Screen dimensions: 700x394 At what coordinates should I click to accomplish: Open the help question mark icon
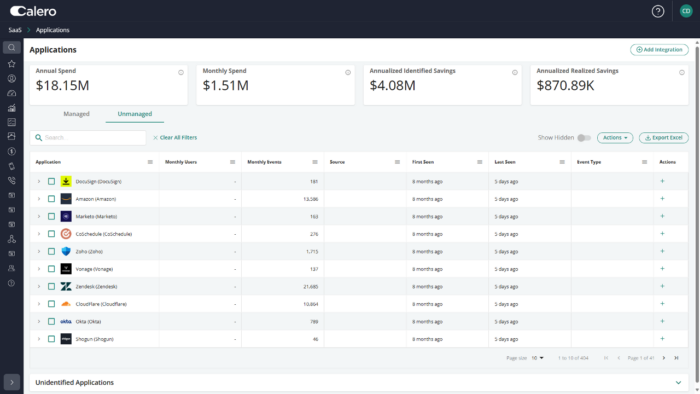point(658,11)
